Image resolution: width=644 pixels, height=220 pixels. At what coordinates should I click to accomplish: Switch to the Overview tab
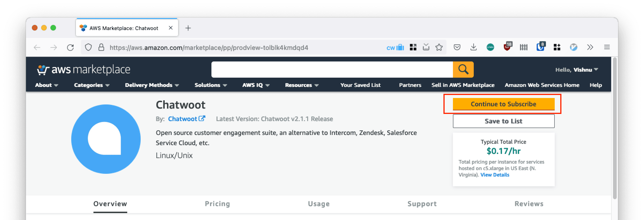tap(110, 204)
